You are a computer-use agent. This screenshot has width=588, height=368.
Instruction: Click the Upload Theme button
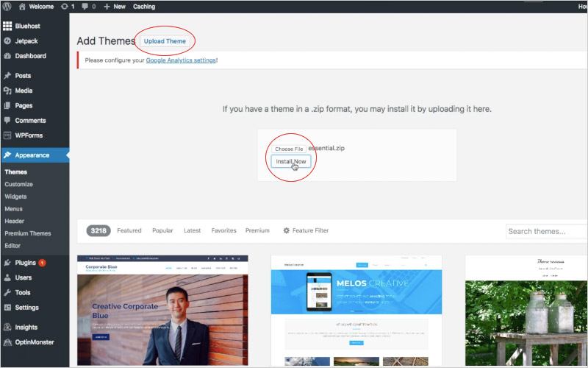tap(165, 41)
